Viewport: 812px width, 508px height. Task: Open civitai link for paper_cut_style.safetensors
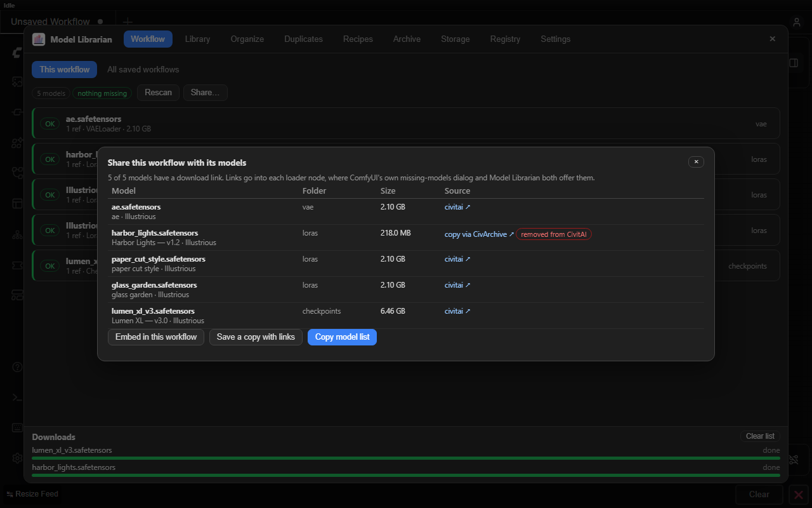point(457,259)
